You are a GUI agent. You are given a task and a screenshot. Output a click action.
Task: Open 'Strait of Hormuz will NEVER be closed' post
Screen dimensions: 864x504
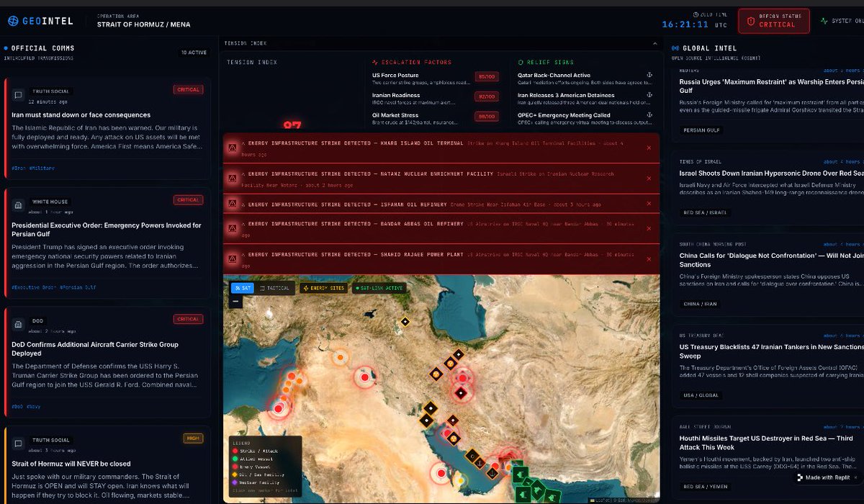tap(71, 464)
